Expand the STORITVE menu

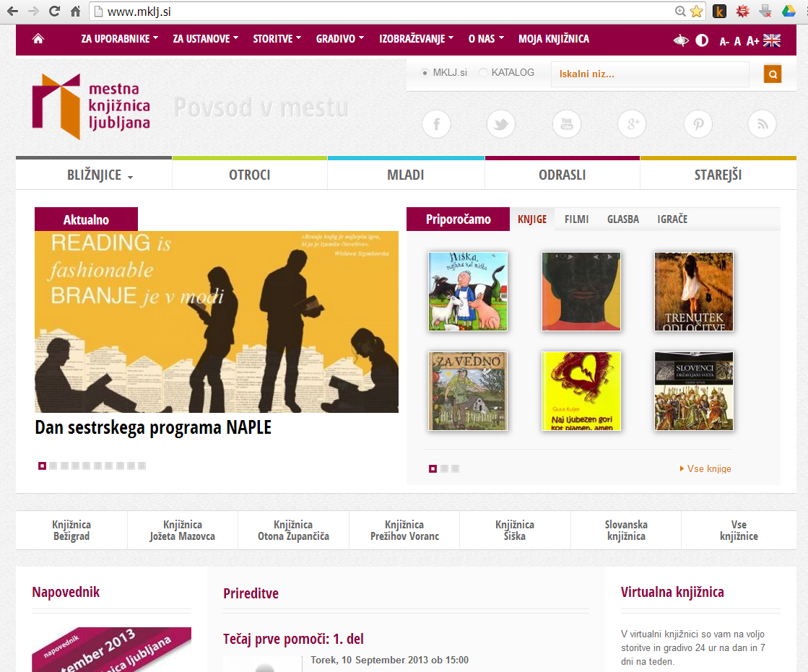pos(277,39)
